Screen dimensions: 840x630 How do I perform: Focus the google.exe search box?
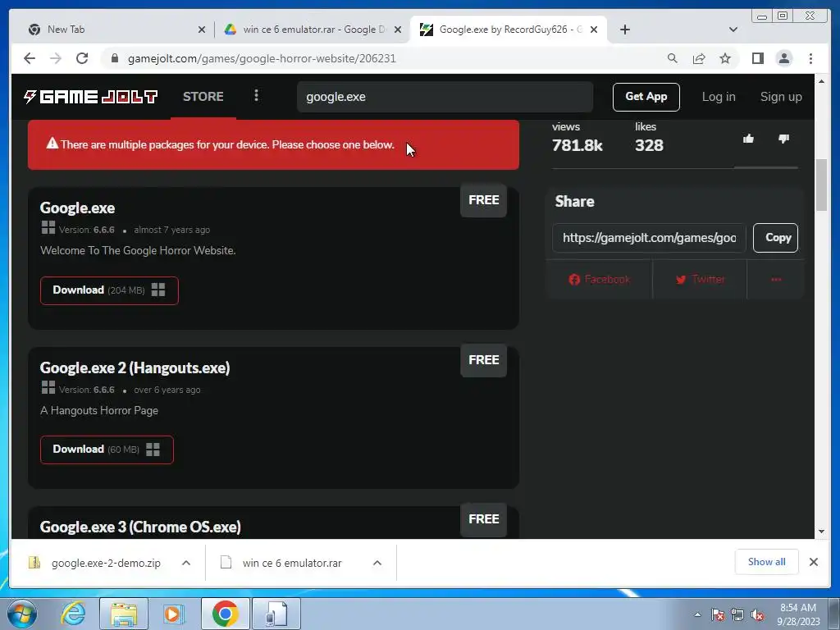tap(445, 97)
